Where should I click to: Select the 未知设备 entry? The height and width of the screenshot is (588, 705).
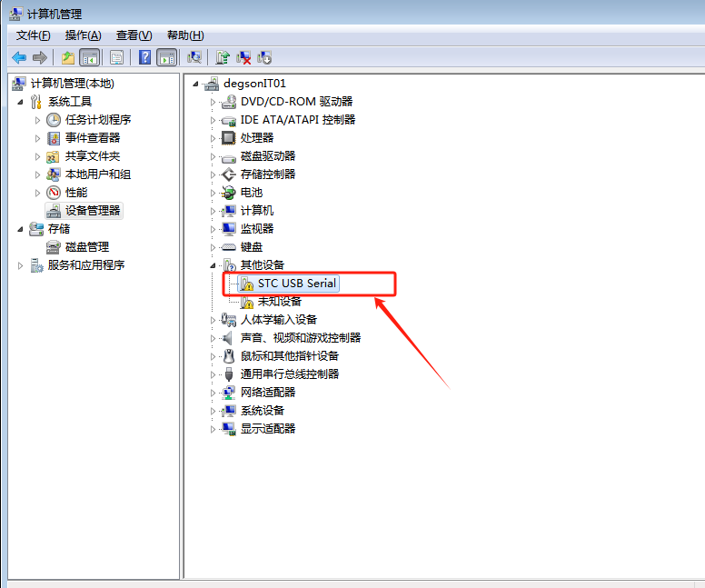tap(279, 302)
